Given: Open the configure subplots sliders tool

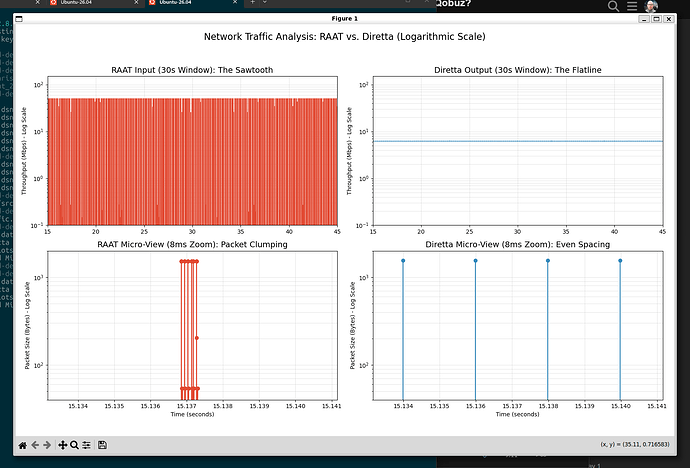Looking at the screenshot, I should click(86, 445).
